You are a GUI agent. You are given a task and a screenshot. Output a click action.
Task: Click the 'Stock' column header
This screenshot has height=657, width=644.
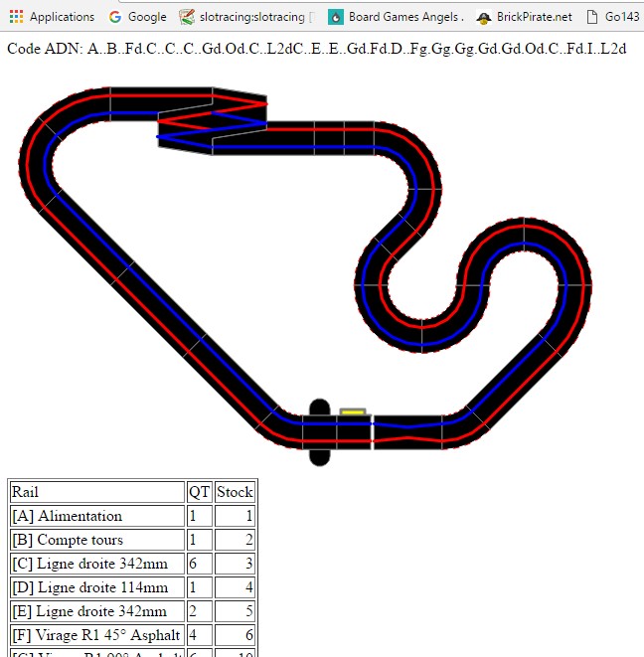pyautogui.click(x=235, y=492)
